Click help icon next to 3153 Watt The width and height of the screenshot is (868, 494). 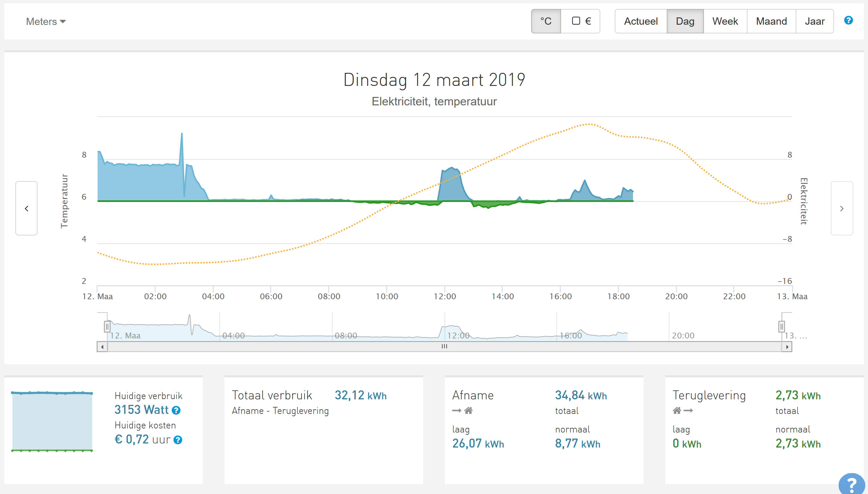176,410
